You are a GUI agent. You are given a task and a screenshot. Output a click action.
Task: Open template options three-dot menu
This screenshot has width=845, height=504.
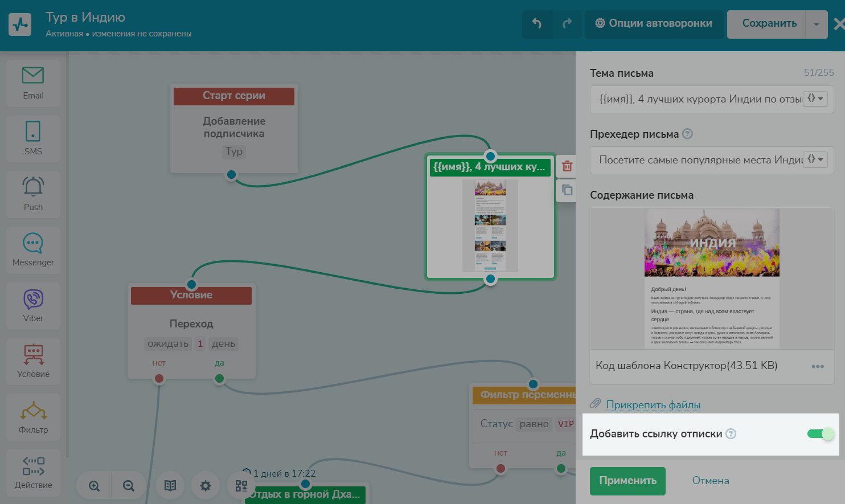click(x=818, y=366)
